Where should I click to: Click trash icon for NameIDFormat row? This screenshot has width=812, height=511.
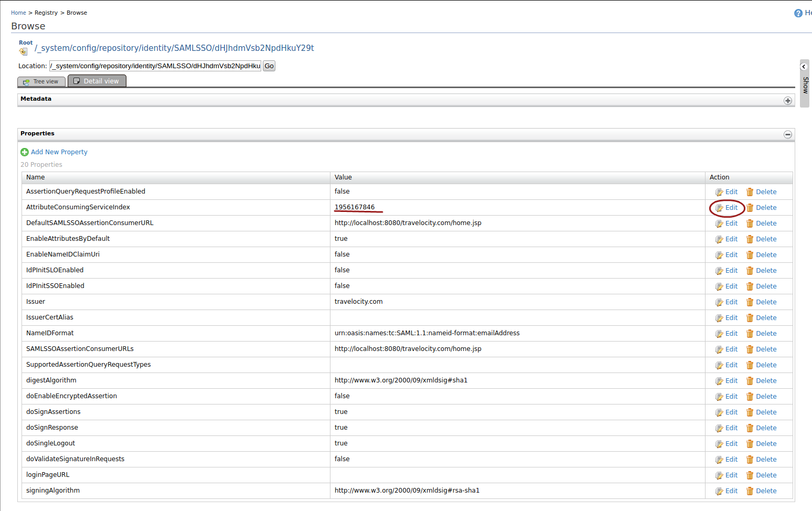pos(750,334)
